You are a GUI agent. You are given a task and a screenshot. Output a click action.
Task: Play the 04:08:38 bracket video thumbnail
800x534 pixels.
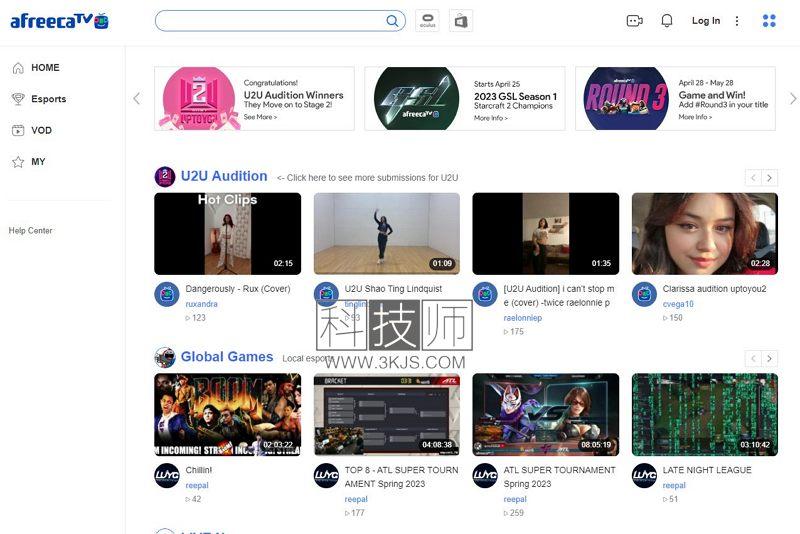(x=387, y=415)
